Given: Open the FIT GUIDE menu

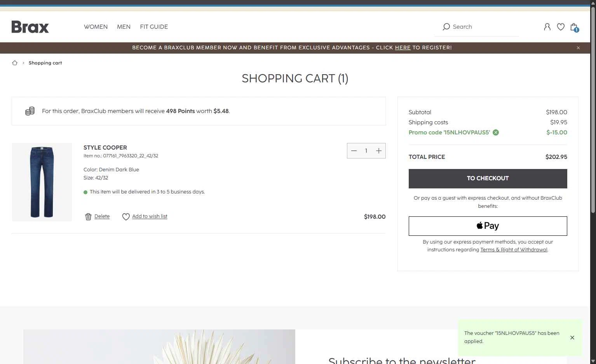Looking at the screenshot, I should 154,27.
